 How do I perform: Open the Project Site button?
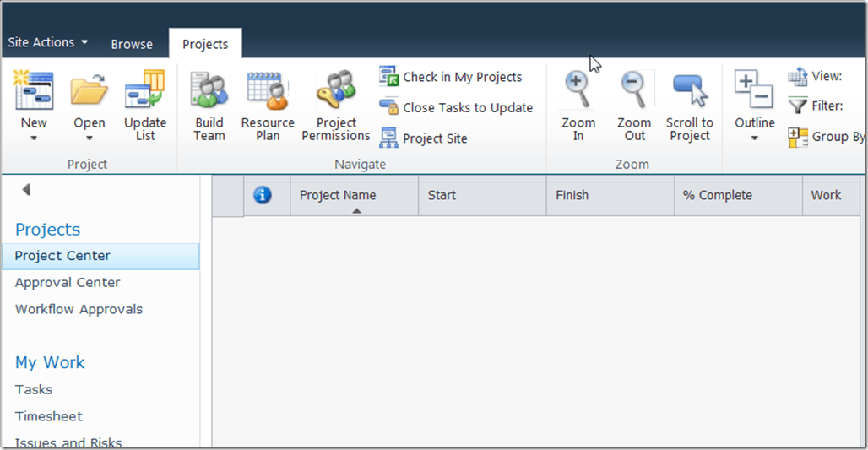434,138
